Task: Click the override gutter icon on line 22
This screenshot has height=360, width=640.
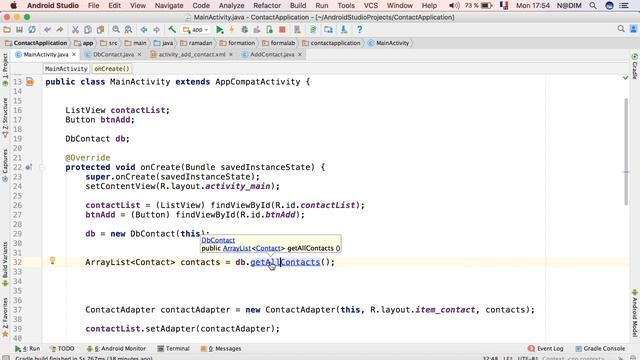Action: point(29,167)
